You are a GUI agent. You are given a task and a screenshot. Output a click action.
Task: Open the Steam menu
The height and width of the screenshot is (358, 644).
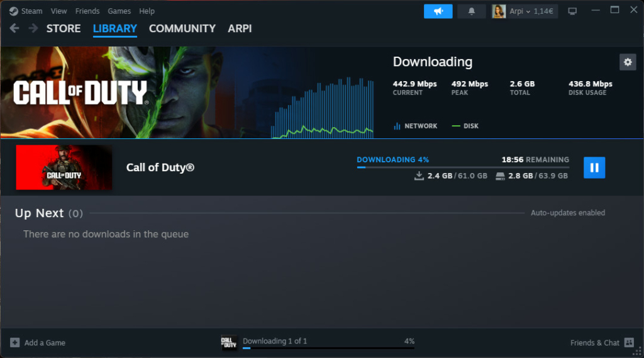coord(26,11)
